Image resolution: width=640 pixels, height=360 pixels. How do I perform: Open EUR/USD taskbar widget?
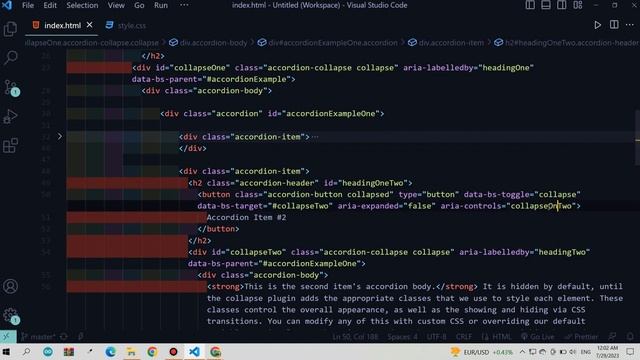click(482, 352)
